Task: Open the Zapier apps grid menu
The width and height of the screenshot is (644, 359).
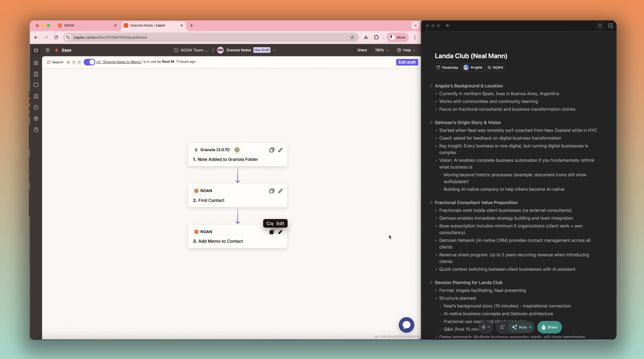Action: (48, 50)
